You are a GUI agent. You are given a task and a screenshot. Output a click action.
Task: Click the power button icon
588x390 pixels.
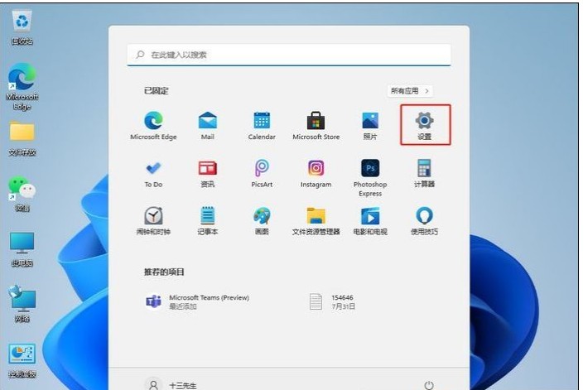(x=429, y=385)
